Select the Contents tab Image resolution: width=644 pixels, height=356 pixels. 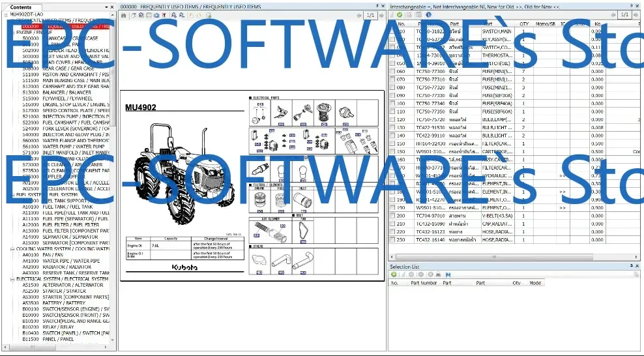click(21, 7)
